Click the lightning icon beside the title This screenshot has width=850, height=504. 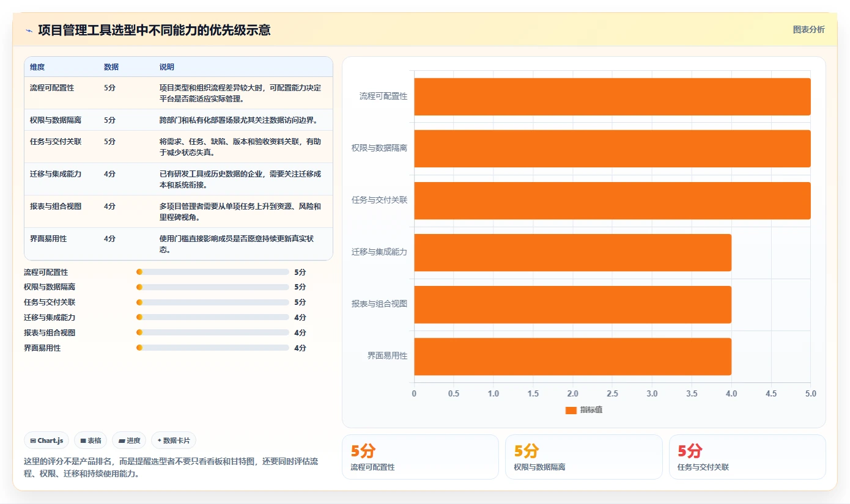pyautogui.click(x=29, y=30)
